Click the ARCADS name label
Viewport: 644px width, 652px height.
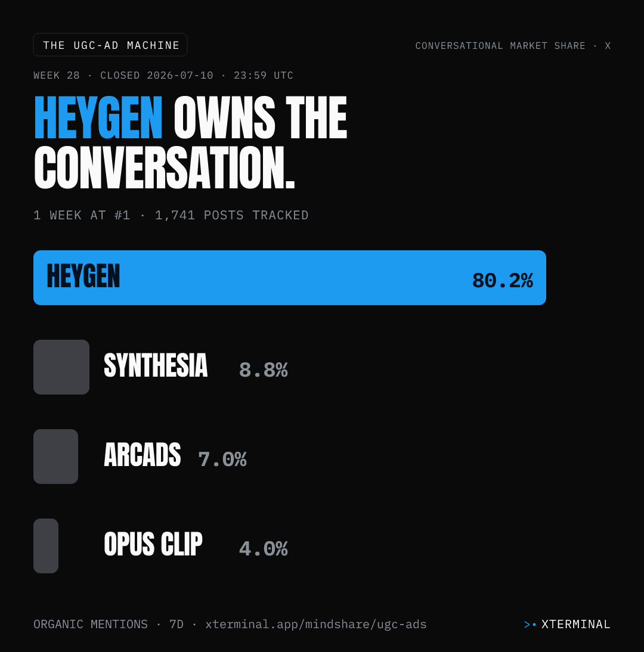pyautogui.click(x=143, y=455)
